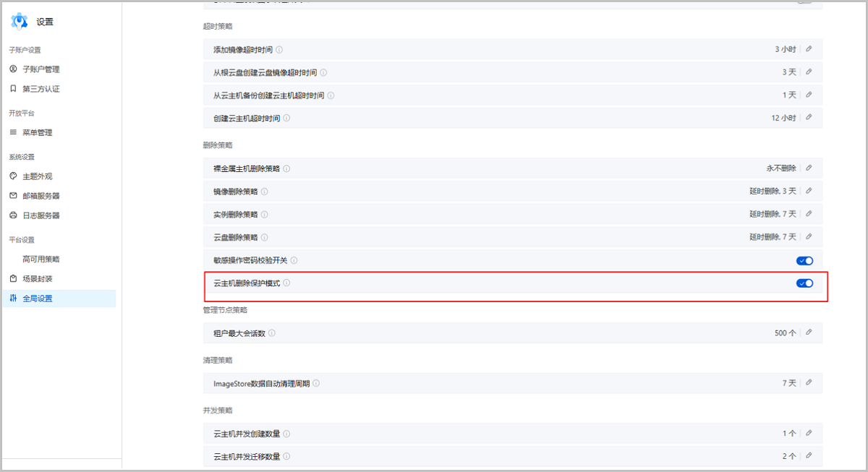
Task: Disable the 云主机删除保护模式 switch
Action: click(x=804, y=283)
